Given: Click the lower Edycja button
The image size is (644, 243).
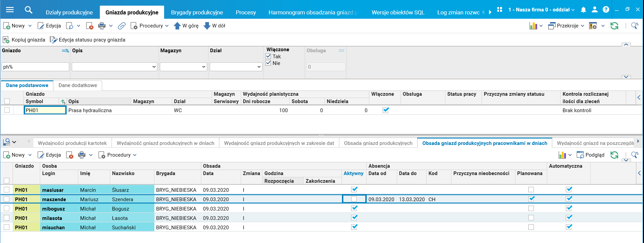Looking at the screenshot, I should (x=49, y=155).
